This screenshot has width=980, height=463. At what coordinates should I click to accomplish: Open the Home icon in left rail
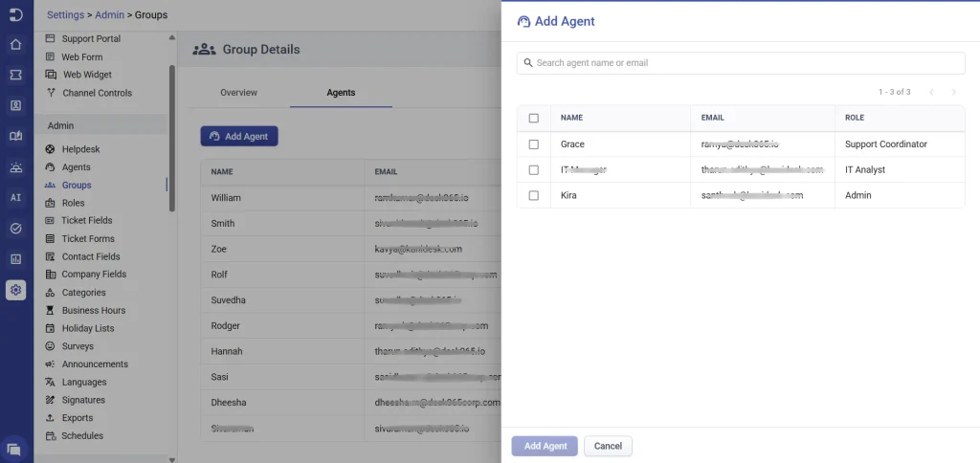click(x=15, y=44)
